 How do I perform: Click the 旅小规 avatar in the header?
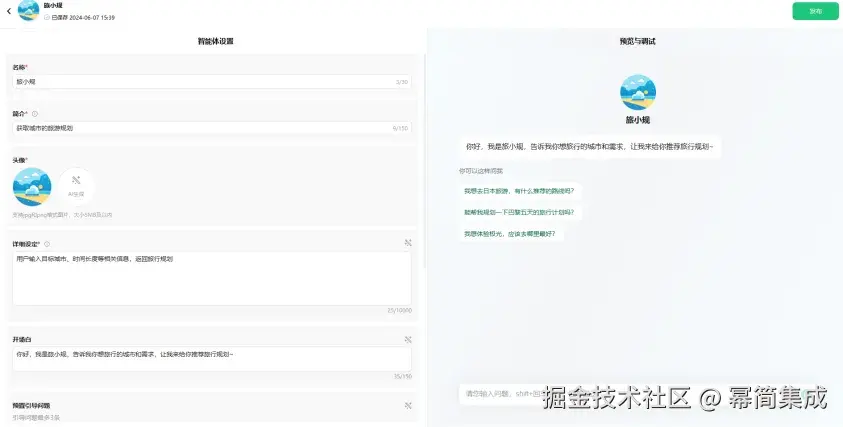pyautogui.click(x=28, y=11)
